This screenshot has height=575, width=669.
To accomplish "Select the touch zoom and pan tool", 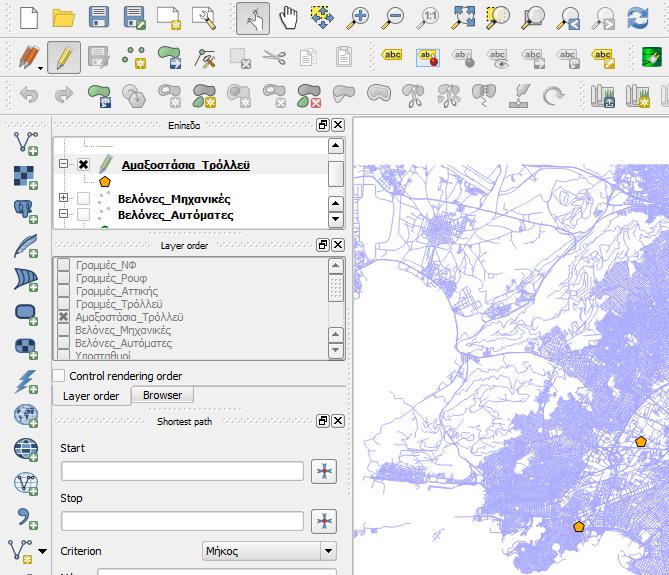I will (253, 18).
